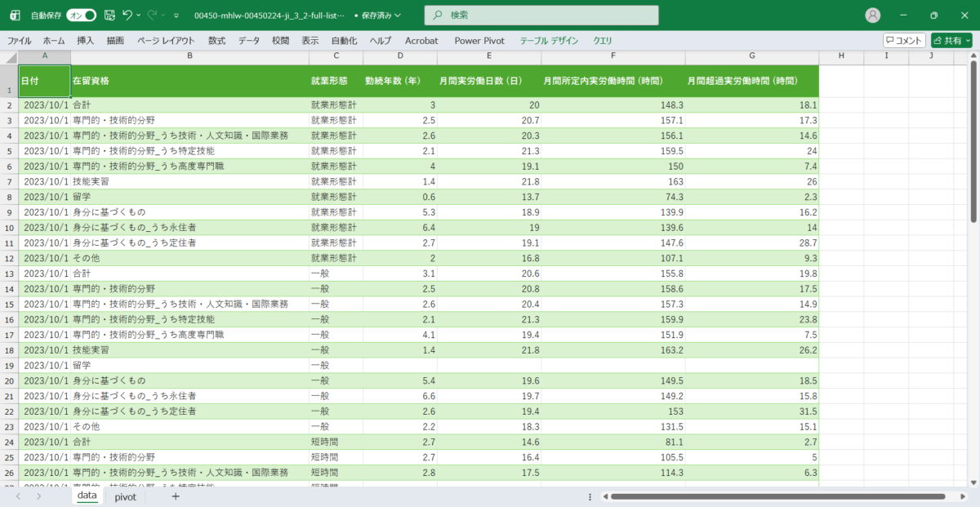This screenshot has width=980, height=507.
Task: Open the テーブル デザイン ribbon tab
Action: pos(549,40)
